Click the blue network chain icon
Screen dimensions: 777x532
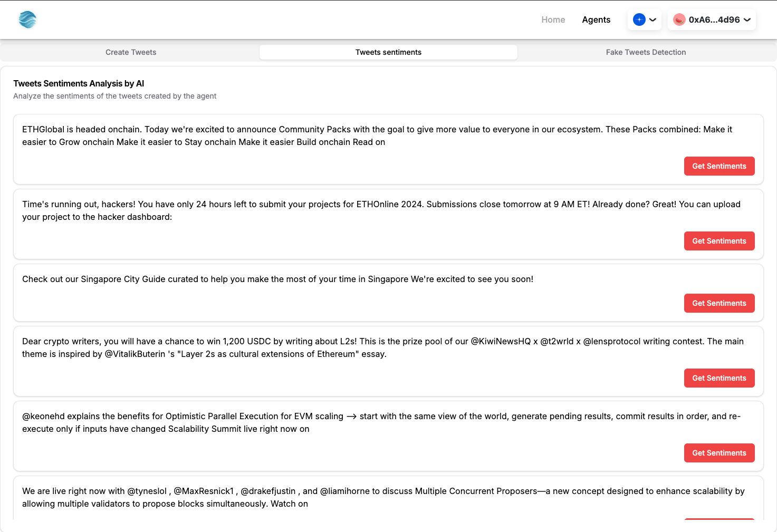click(639, 20)
